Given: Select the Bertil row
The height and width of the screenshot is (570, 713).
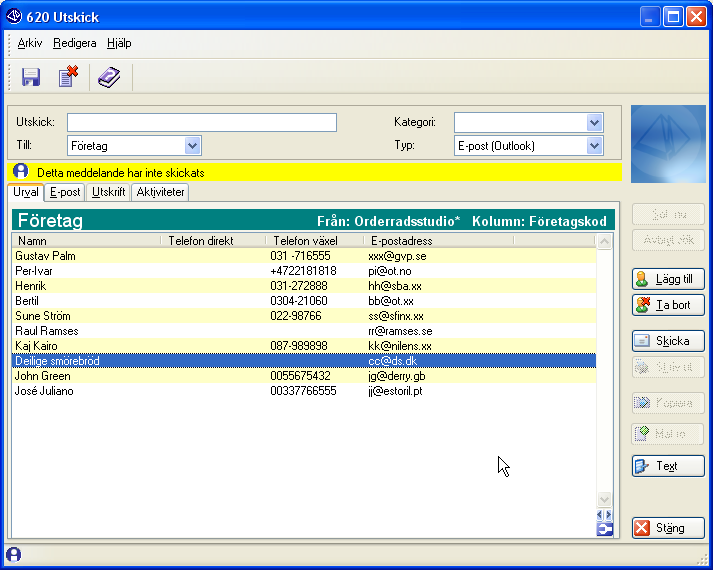Looking at the screenshot, I should point(304,301).
